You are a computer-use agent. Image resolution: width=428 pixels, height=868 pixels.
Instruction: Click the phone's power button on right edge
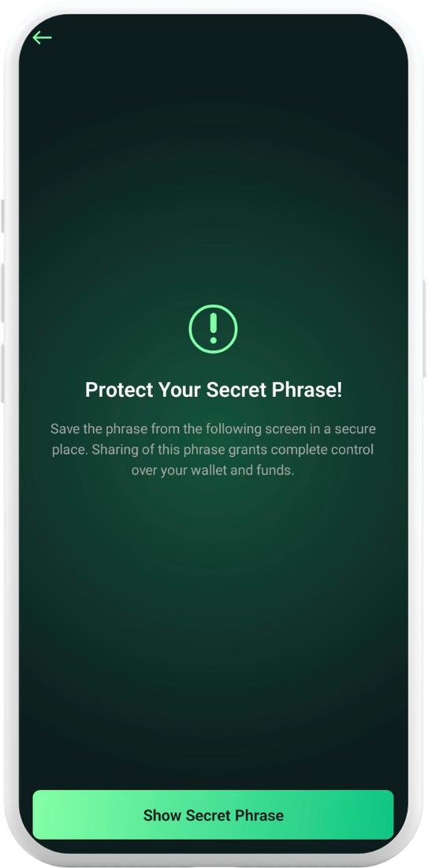425,328
